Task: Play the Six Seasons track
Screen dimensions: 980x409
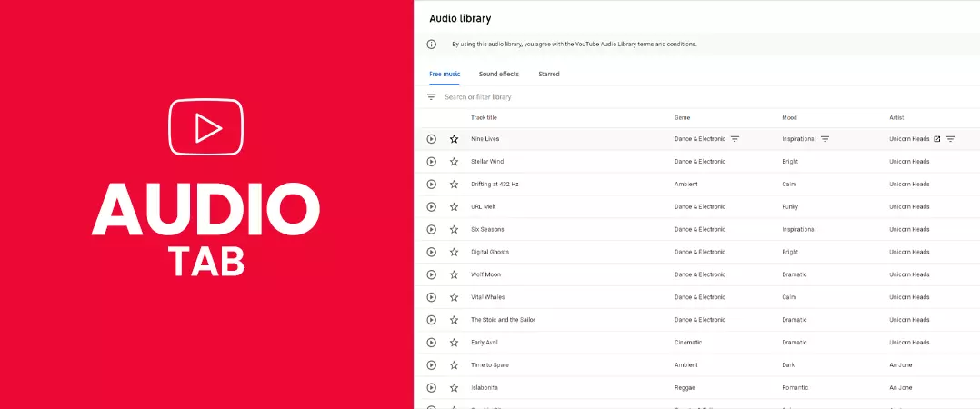Action: pos(431,230)
